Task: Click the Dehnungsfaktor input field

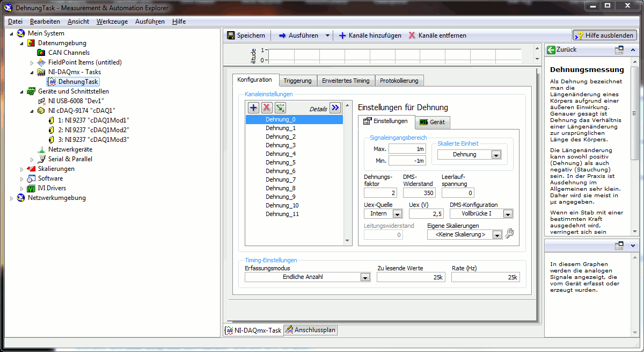Action: [380, 192]
